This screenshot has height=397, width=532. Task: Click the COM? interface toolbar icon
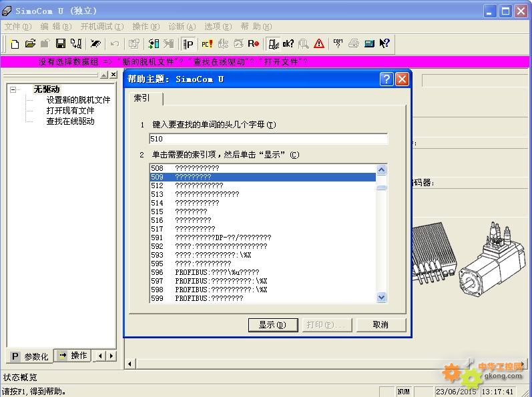click(338, 44)
